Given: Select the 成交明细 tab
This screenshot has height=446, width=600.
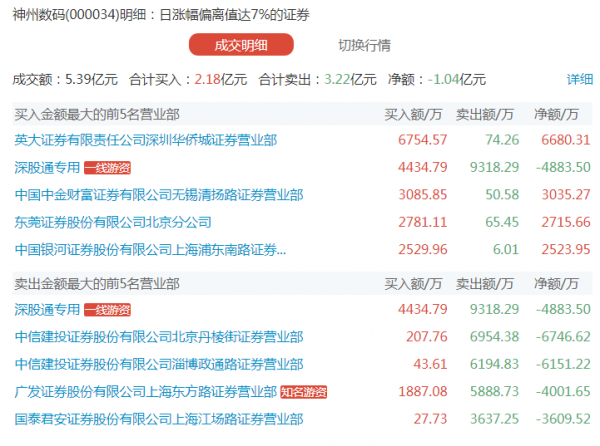Looking at the screenshot, I should tap(241, 45).
